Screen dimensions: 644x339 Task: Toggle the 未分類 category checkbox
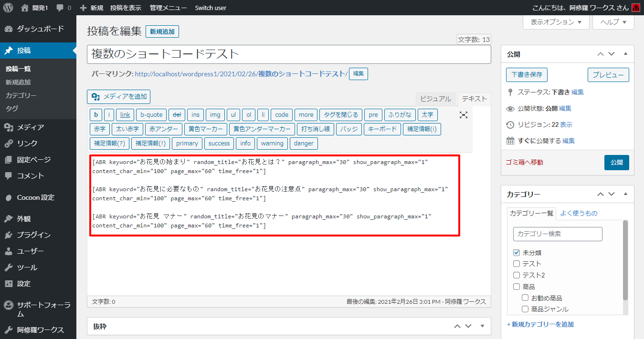[517, 253]
